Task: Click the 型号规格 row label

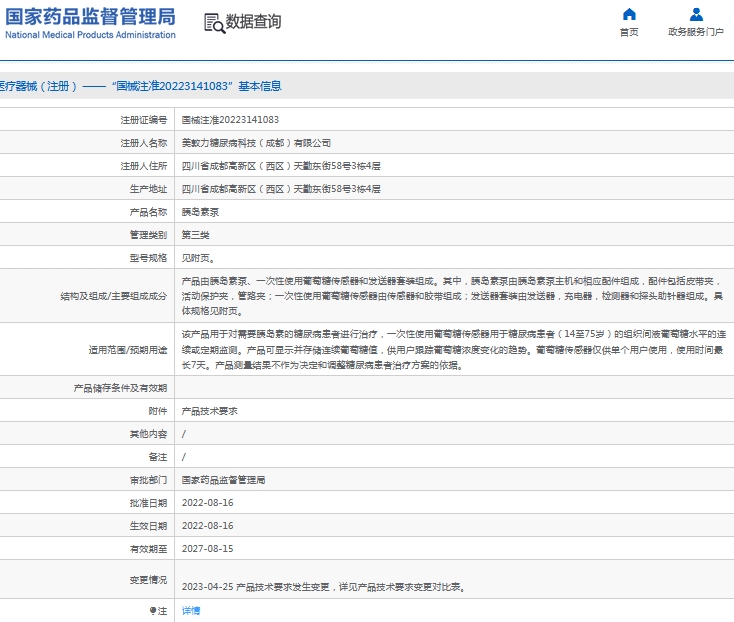Action: 148,258
